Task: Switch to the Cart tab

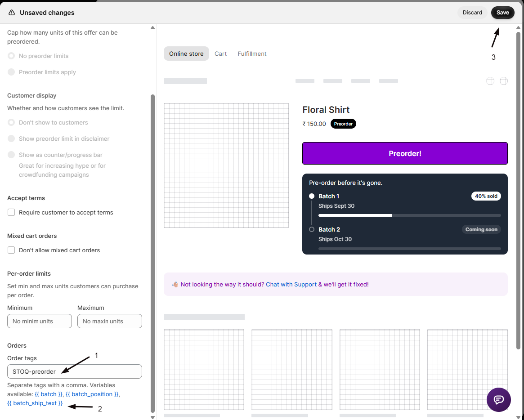Action: pyautogui.click(x=220, y=54)
